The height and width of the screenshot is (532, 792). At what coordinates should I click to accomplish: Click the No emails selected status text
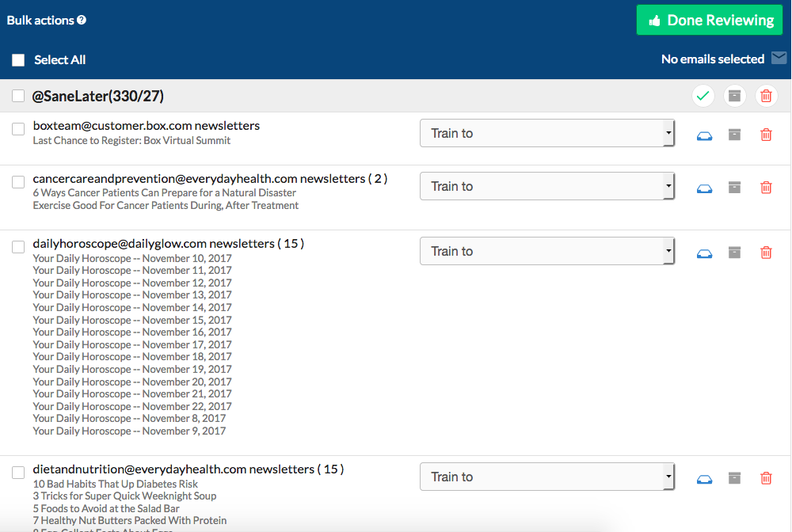pos(713,59)
